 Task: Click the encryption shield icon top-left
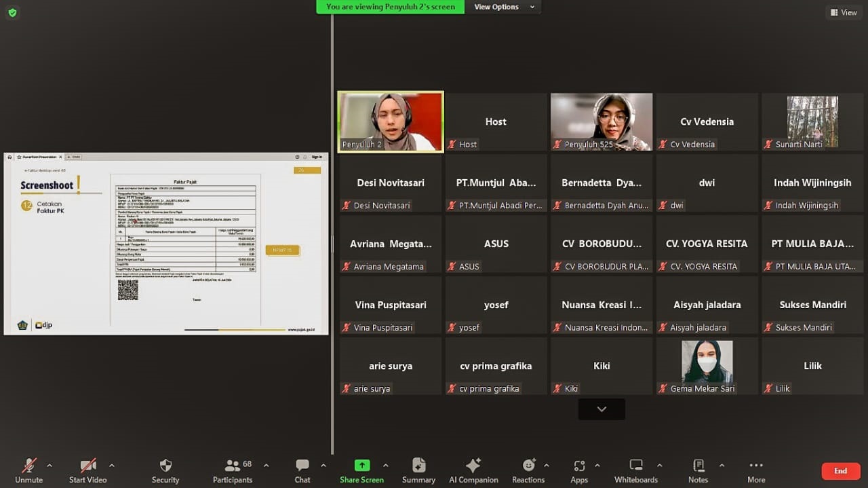point(12,12)
